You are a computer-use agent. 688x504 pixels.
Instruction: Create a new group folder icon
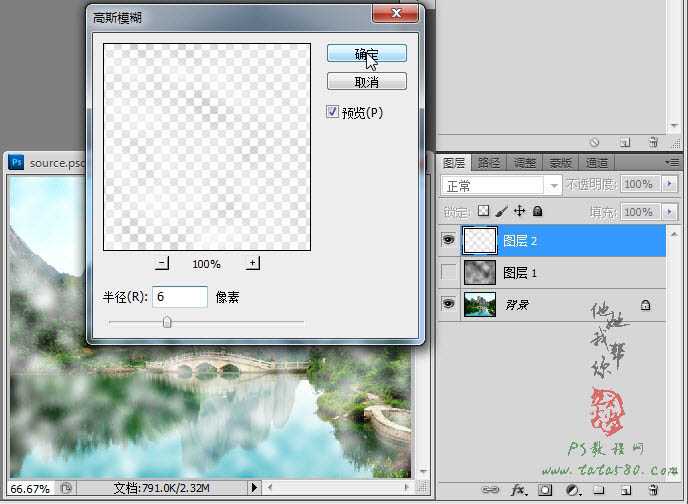(x=599, y=490)
